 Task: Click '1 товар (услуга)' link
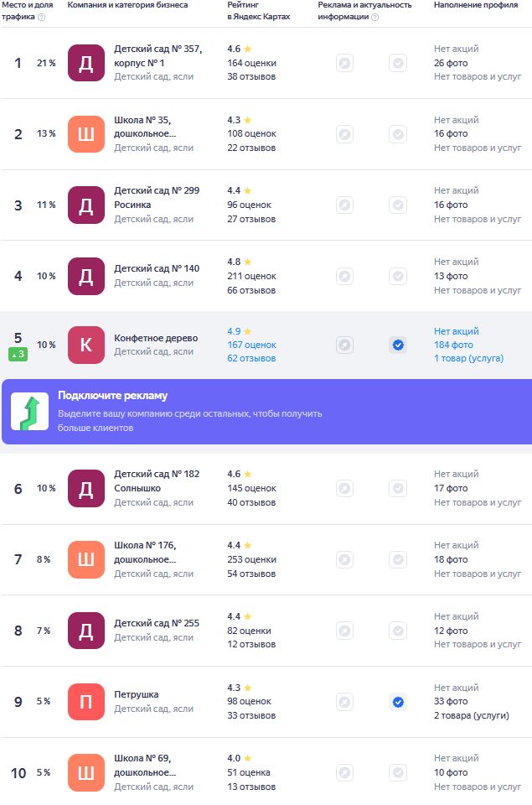click(x=468, y=358)
